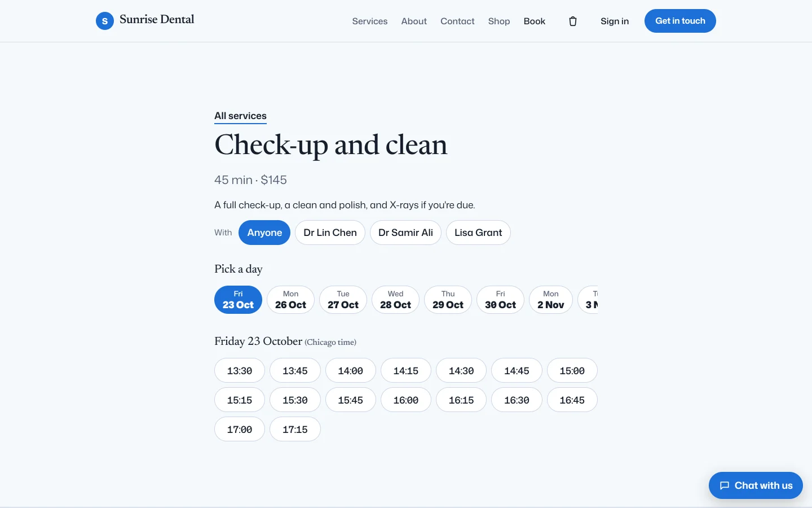The image size is (812, 508).
Task: Book the 15:00 slot
Action: pyautogui.click(x=572, y=371)
